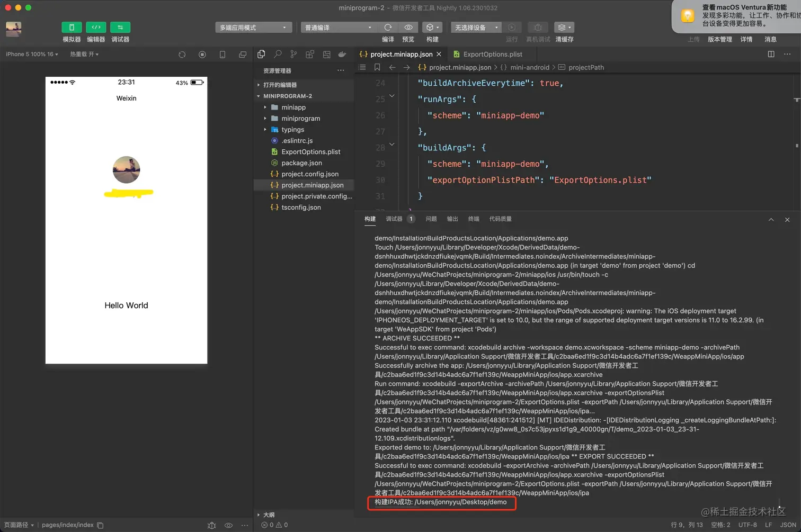The height and width of the screenshot is (532, 801).
Task: Open the Extensions icon in the sidebar
Action: (x=310, y=54)
